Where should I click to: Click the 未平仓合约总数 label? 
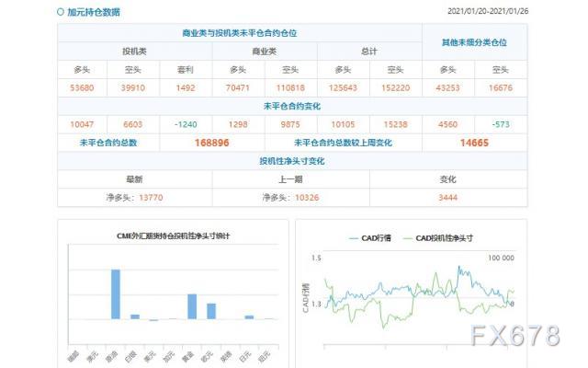coord(108,143)
